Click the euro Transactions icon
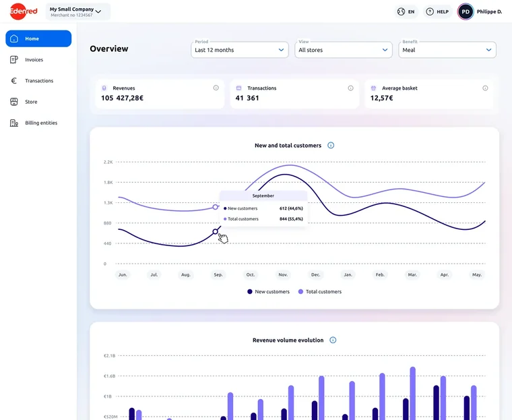The image size is (512, 420). (x=14, y=81)
